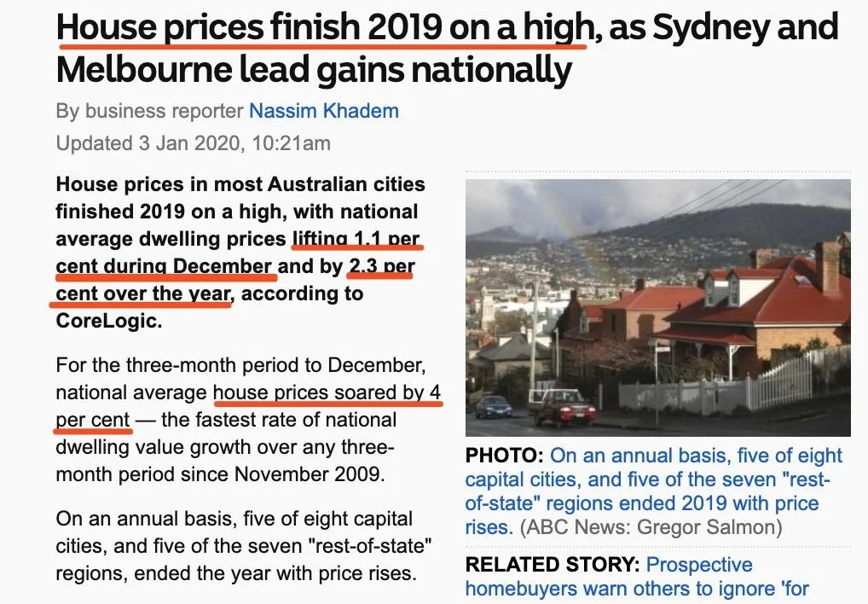The height and width of the screenshot is (604, 868).
Task: Click 'For the three-month period to December' sentence
Action: coord(240,365)
